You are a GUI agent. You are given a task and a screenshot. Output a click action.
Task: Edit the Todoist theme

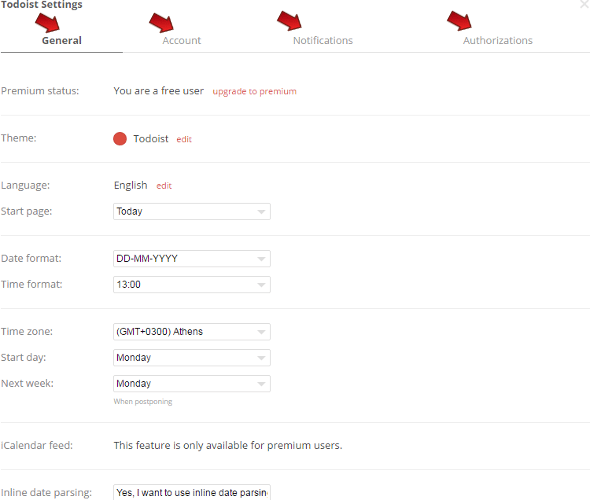click(184, 139)
